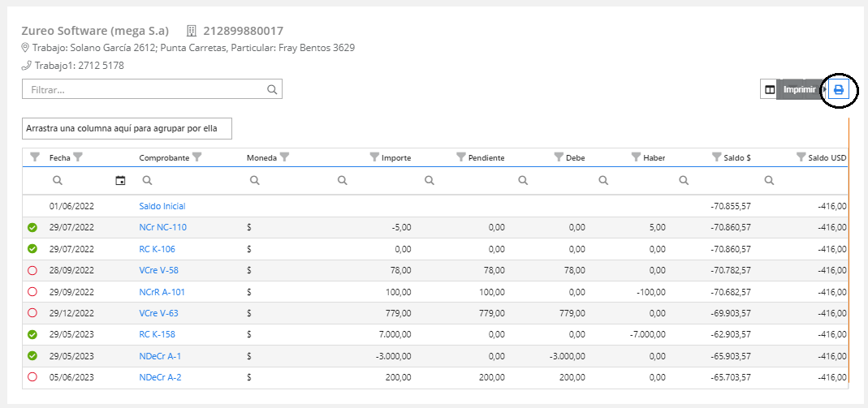Click the filter funnel next to Fecha
Screen dimensions: 868x408
pyautogui.click(x=79, y=157)
